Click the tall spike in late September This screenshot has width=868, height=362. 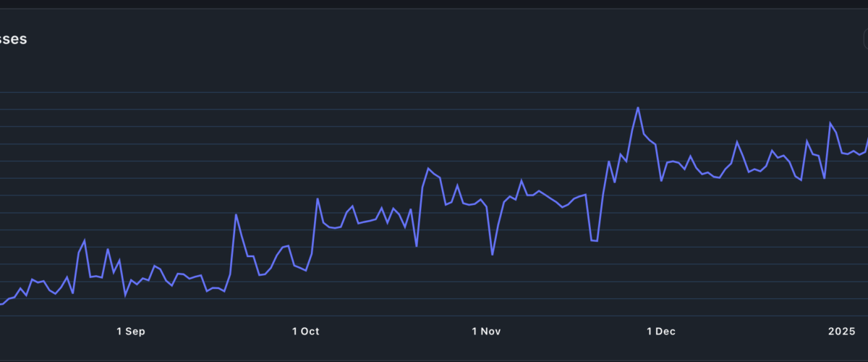click(236, 215)
